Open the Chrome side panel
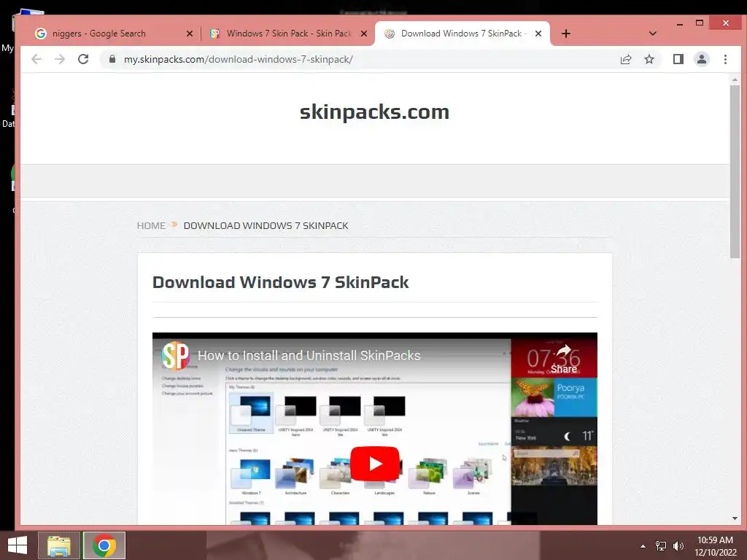747x560 pixels. coord(678,59)
